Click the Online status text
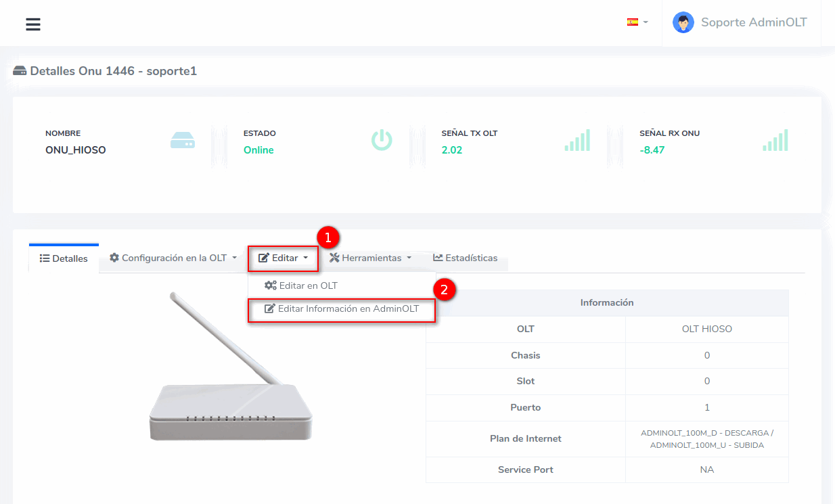The width and height of the screenshot is (835, 504). [x=258, y=150]
